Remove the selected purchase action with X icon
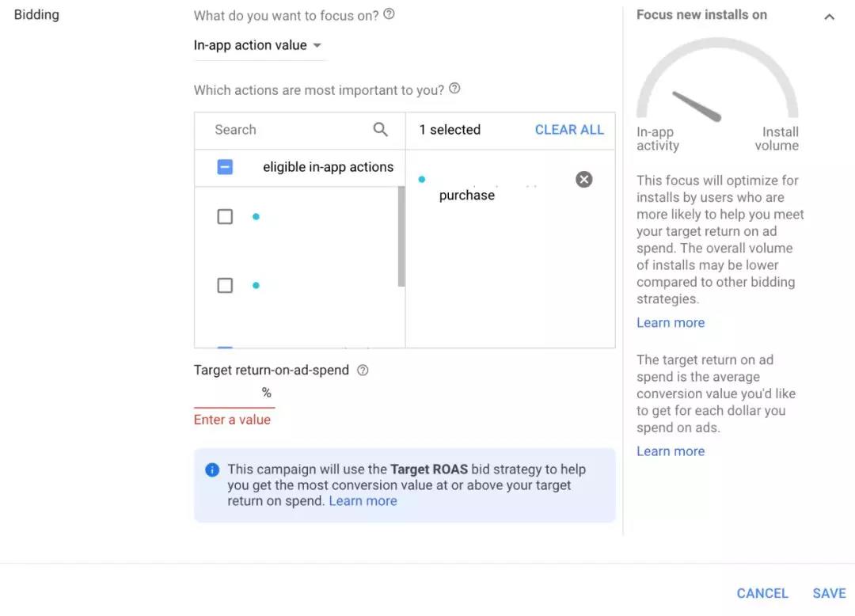 [584, 180]
